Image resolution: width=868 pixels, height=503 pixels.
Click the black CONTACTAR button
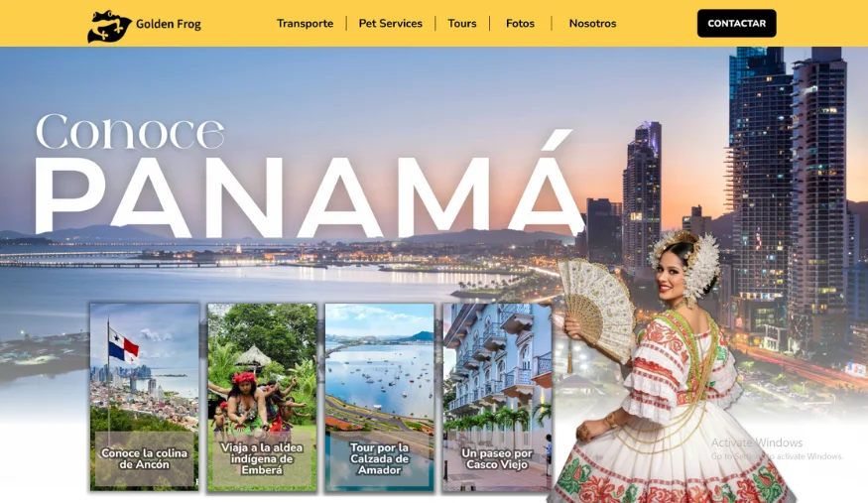pyautogui.click(x=736, y=23)
